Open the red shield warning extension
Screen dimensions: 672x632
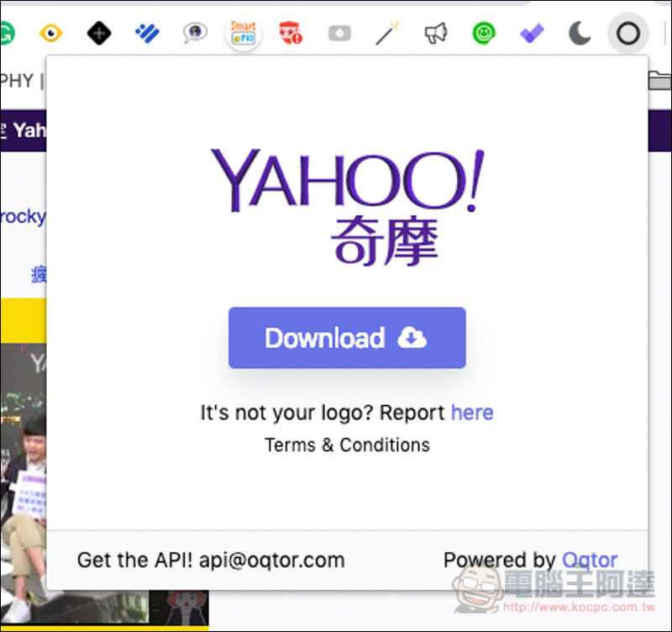pyautogui.click(x=291, y=33)
